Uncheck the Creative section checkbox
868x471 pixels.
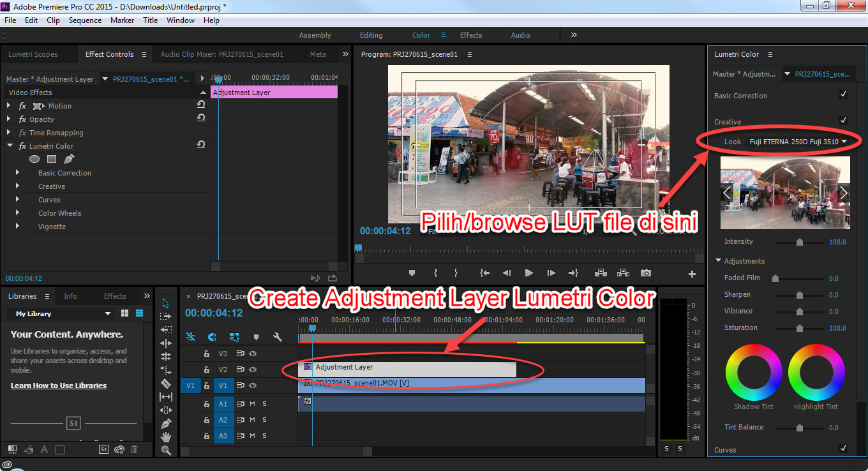[x=843, y=120]
